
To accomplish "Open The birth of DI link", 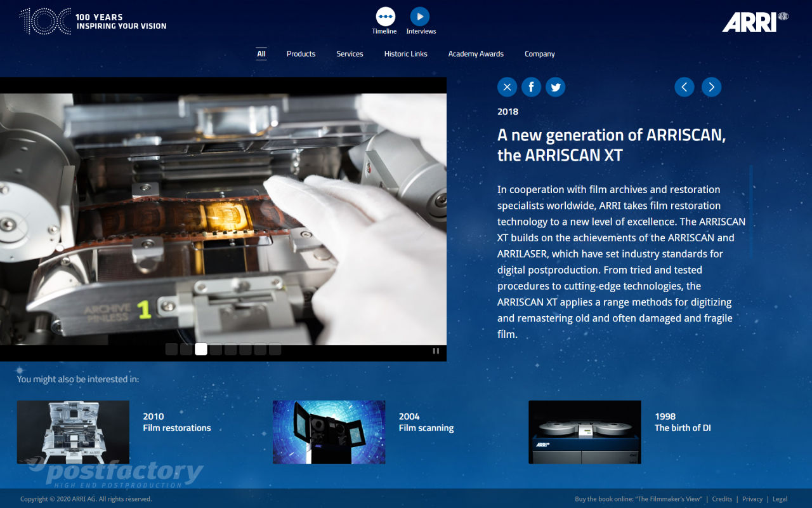I will tap(683, 428).
